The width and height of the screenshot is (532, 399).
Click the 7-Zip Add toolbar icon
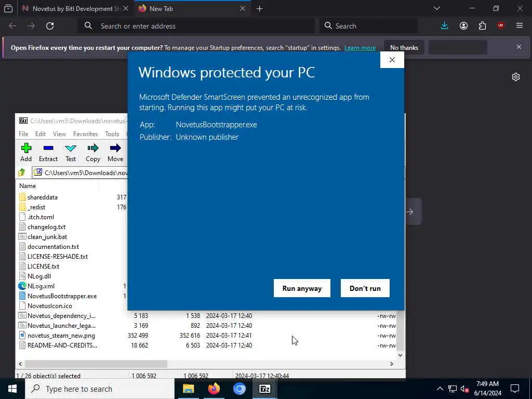26,152
